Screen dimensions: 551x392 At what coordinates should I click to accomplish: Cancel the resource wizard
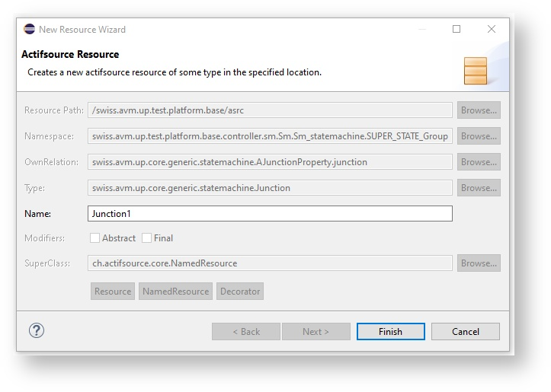[x=465, y=332]
